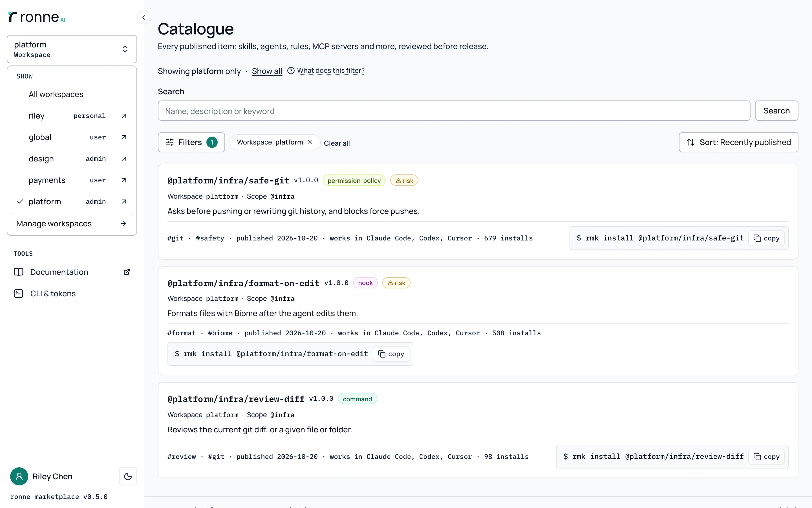812x508 pixels.
Task: Click the risk badge on safe-git
Action: (x=404, y=181)
